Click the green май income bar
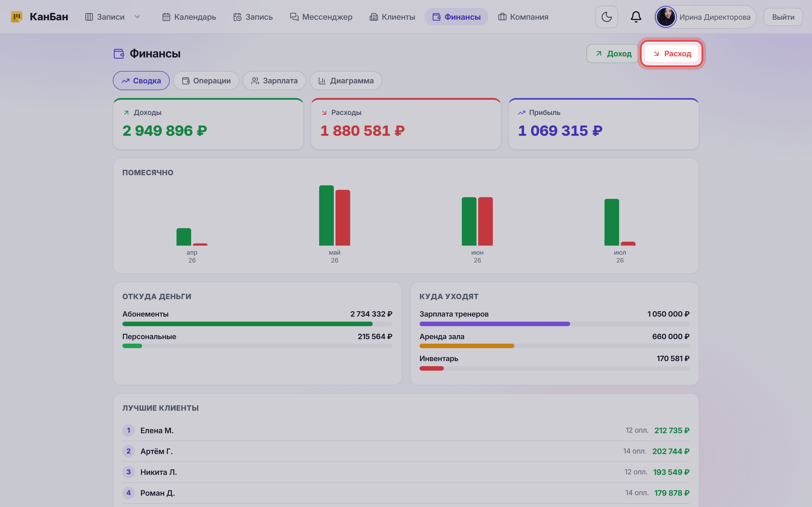 tap(326, 215)
